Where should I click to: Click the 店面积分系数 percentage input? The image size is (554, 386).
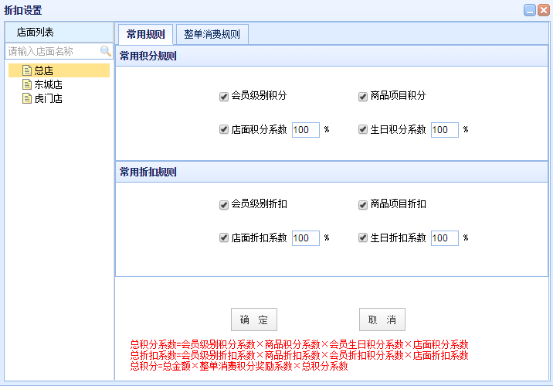tap(306, 130)
